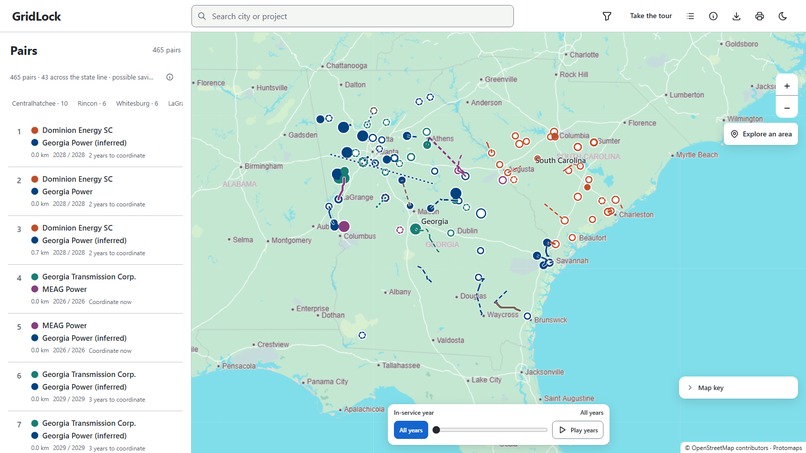The image size is (806, 453).
Task: Click the orange ring marker near Beaufort
Action: tap(572, 238)
